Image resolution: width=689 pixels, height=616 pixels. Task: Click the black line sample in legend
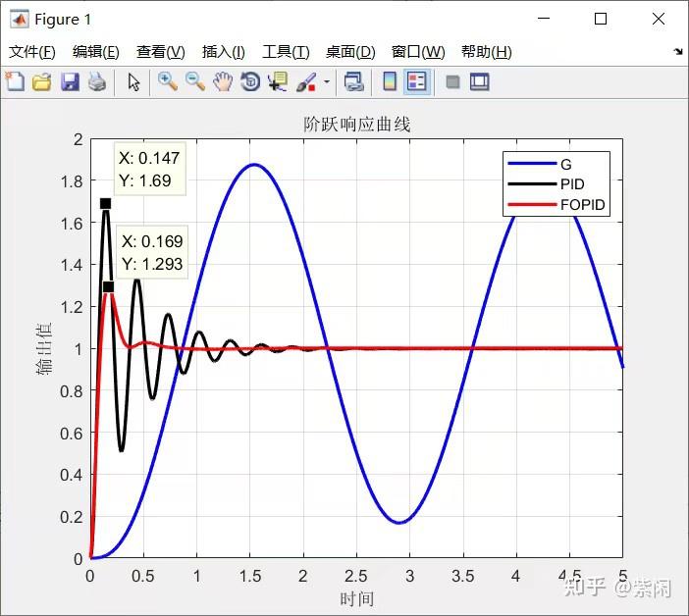coord(532,184)
